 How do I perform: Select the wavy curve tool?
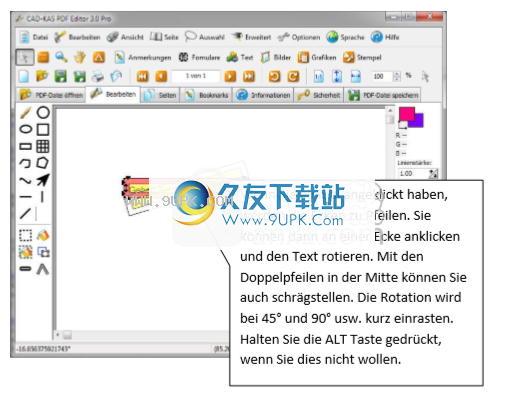coord(25,180)
